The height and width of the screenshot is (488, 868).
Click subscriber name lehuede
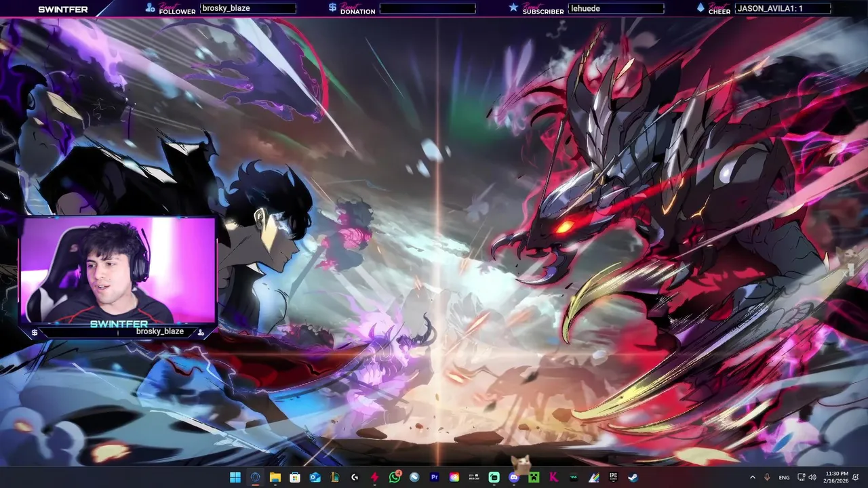pos(585,9)
